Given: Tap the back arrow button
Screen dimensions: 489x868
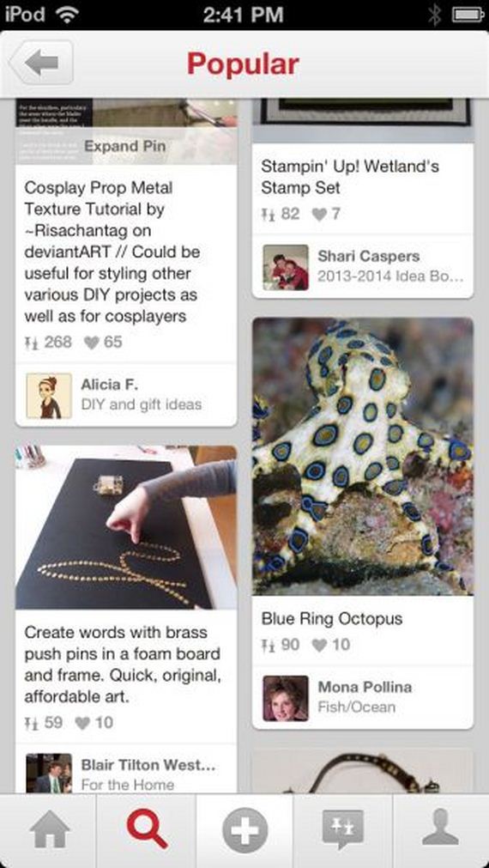Looking at the screenshot, I should (x=41, y=63).
